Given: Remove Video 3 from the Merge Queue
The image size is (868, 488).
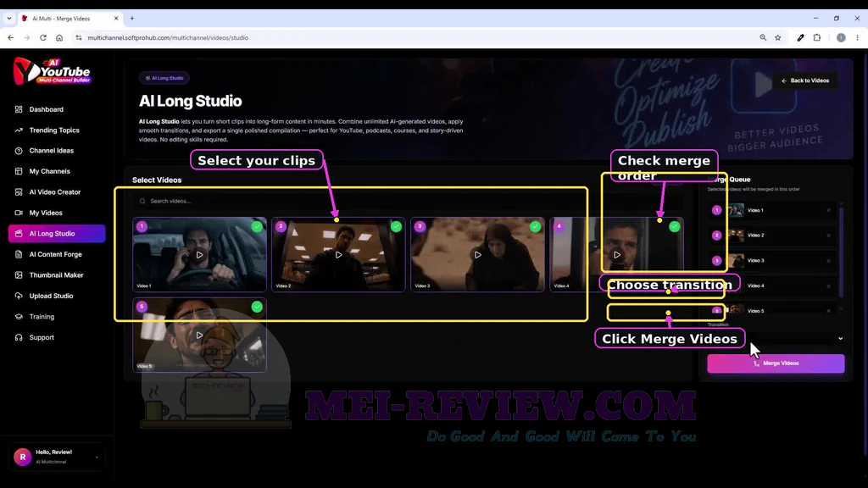Looking at the screenshot, I should tap(828, 261).
